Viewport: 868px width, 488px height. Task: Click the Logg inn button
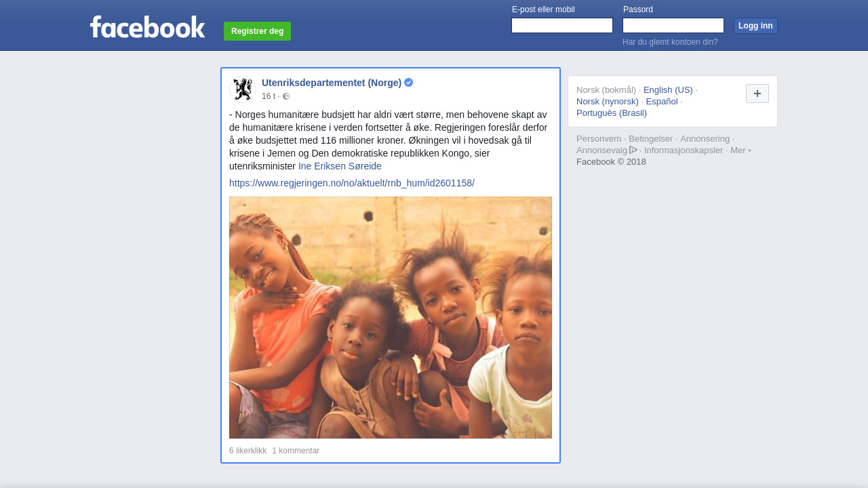[755, 26]
